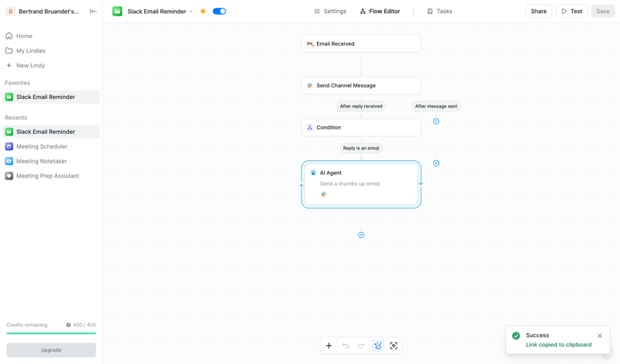
Task: Open the Settings tab
Action: click(330, 11)
